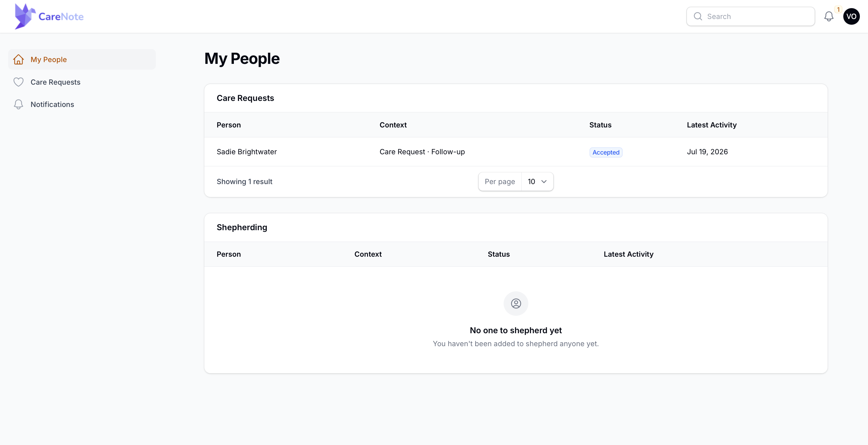Click Shepherding table Status header
This screenshot has width=868, height=445.
tap(498, 254)
